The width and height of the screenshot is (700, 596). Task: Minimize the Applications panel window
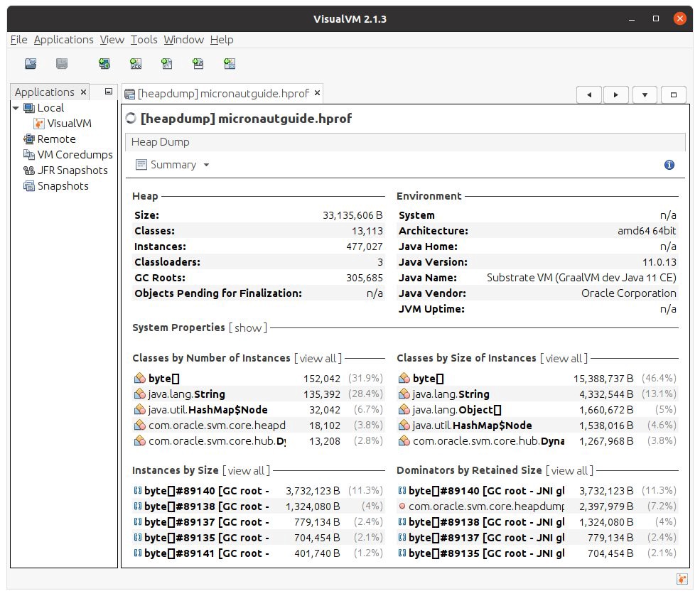coord(108,92)
